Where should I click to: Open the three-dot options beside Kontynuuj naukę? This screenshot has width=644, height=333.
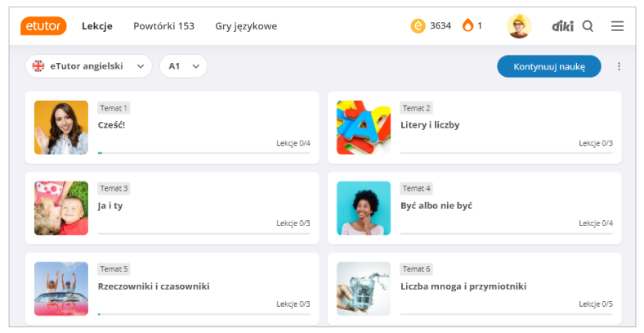(619, 66)
